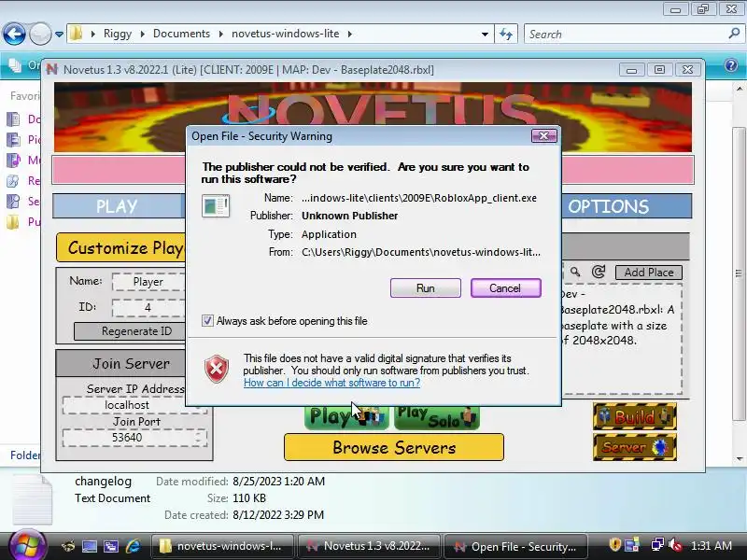Click the Join Port spinner arrows
747x560 pixels.
tap(198, 437)
